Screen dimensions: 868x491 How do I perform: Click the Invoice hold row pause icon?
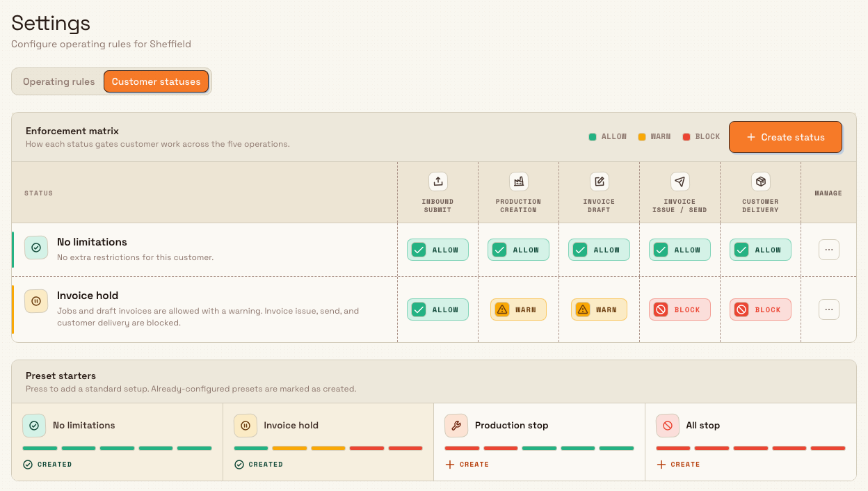pos(36,301)
